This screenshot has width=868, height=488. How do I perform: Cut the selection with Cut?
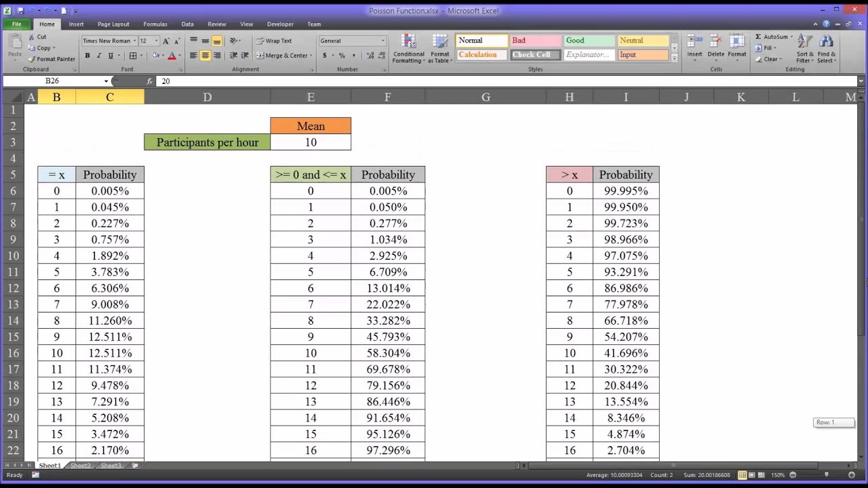[x=37, y=37]
